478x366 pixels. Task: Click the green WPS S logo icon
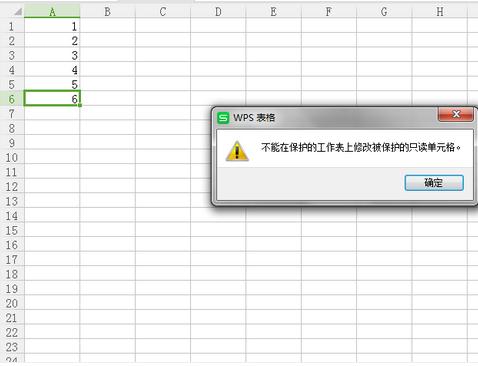click(223, 118)
